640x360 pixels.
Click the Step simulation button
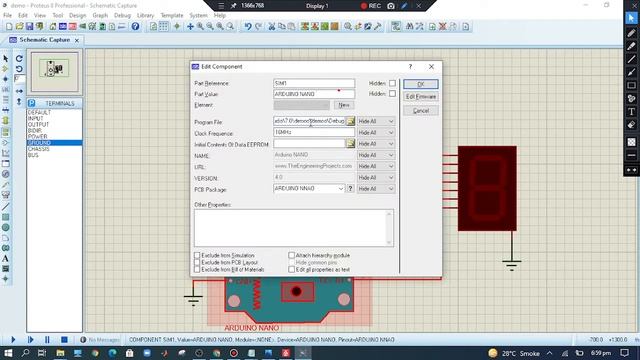tap(30, 340)
